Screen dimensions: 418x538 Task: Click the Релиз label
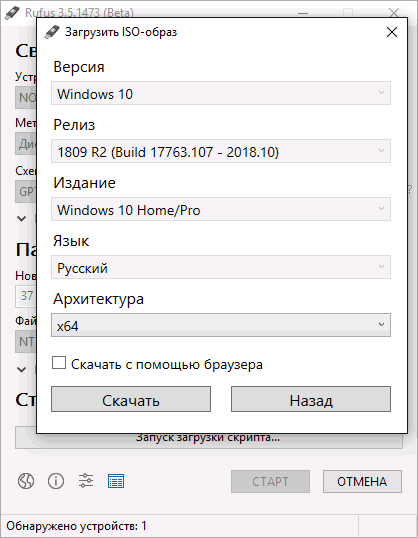pos(74,125)
